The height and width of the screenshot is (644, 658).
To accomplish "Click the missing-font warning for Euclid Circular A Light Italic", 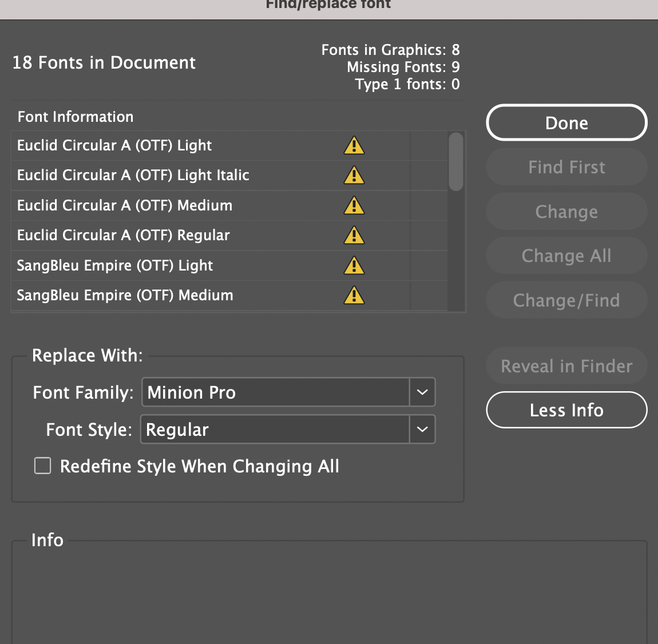I will pyautogui.click(x=354, y=175).
